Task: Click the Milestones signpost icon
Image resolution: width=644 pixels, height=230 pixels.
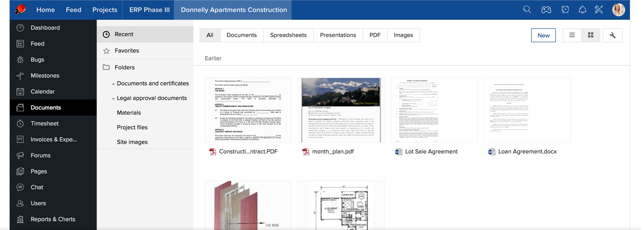Action: coord(20,76)
